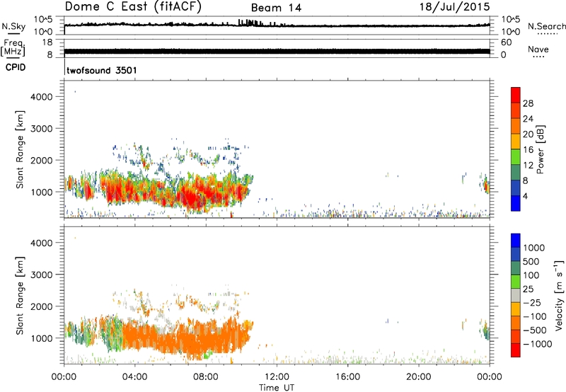The height and width of the screenshot is (392, 566).
Task: Click the '18' tick on the frequency axis
Action: (47, 42)
